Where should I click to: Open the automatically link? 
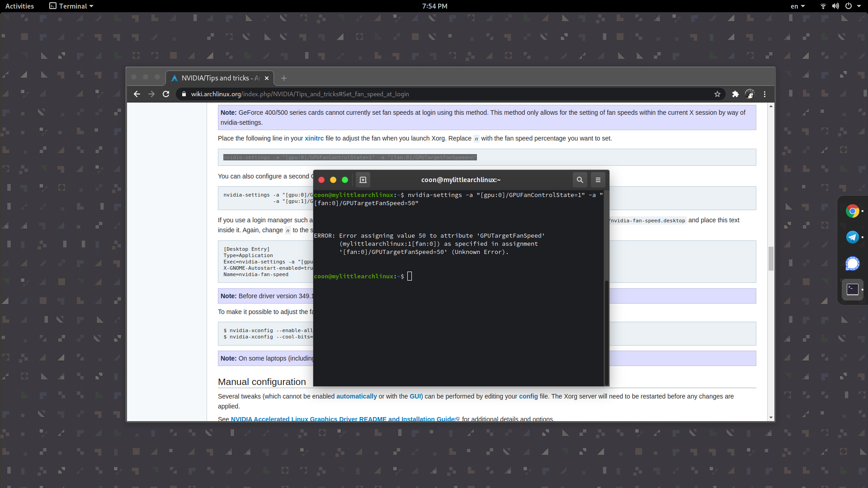[x=356, y=396]
